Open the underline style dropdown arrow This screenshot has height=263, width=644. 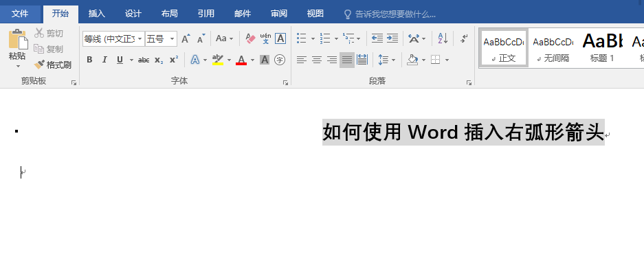click(x=131, y=60)
